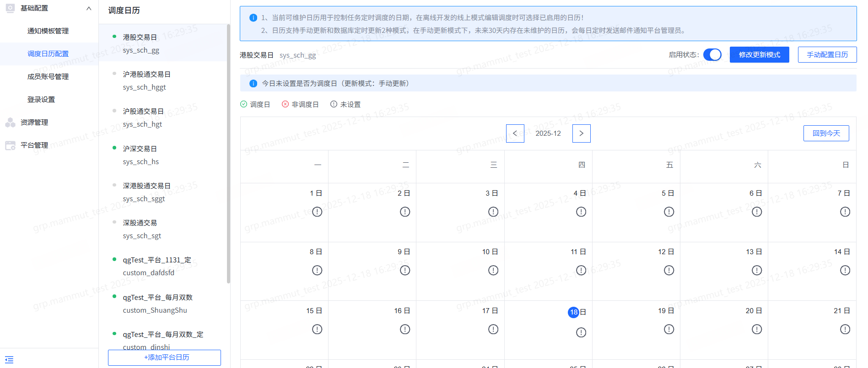Collapse the 基础配置 menu section

coord(89,8)
